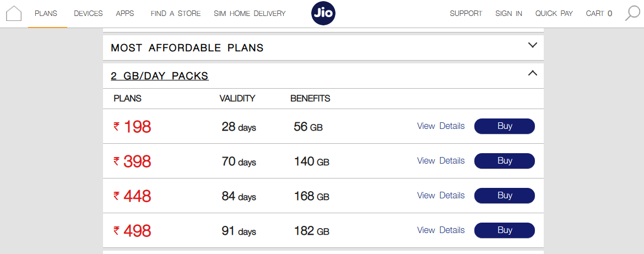The image size is (644, 254).
Task: Click the home icon in navigation bar
Action: (13, 13)
